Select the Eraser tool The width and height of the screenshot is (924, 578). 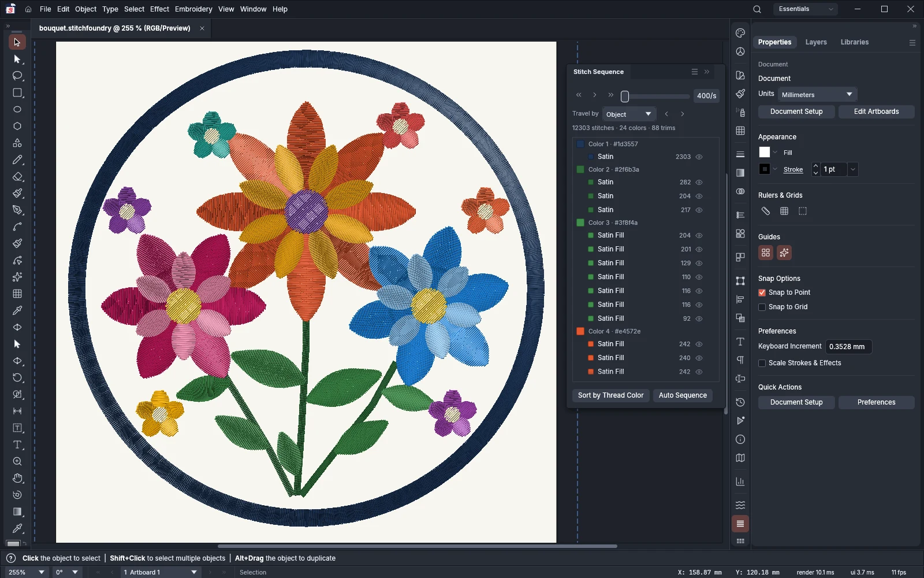click(x=17, y=177)
